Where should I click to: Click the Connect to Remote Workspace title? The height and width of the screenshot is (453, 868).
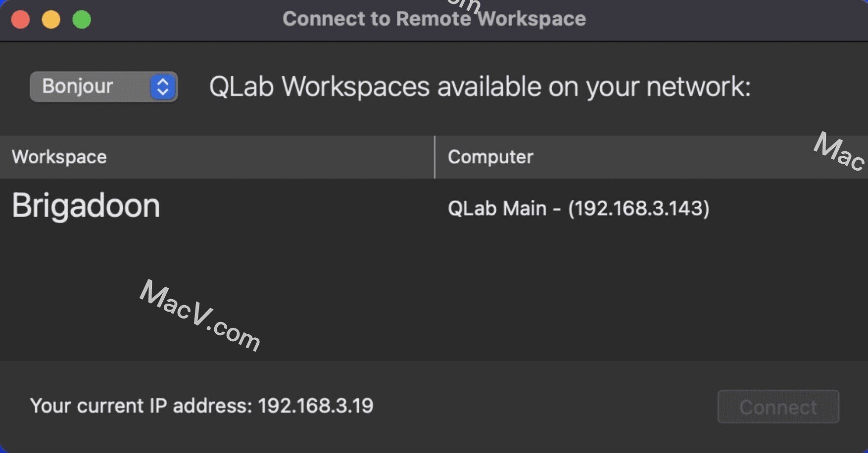(434, 19)
